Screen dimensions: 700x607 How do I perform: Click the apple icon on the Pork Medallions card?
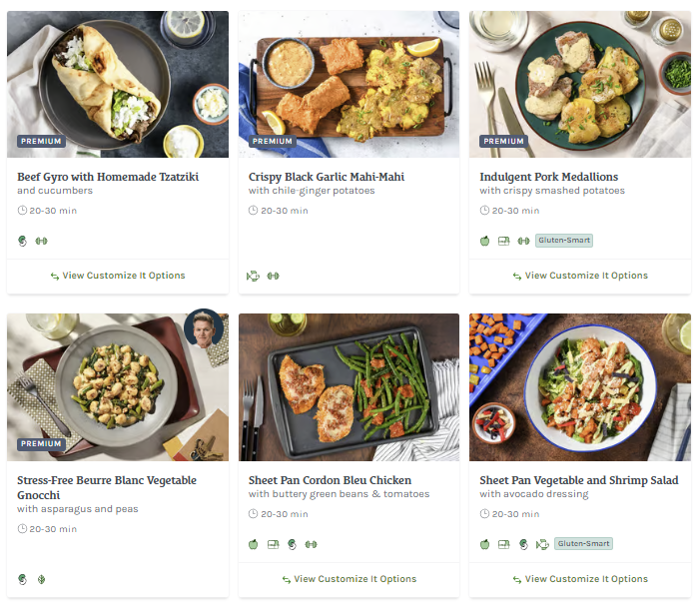pyautogui.click(x=485, y=241)
